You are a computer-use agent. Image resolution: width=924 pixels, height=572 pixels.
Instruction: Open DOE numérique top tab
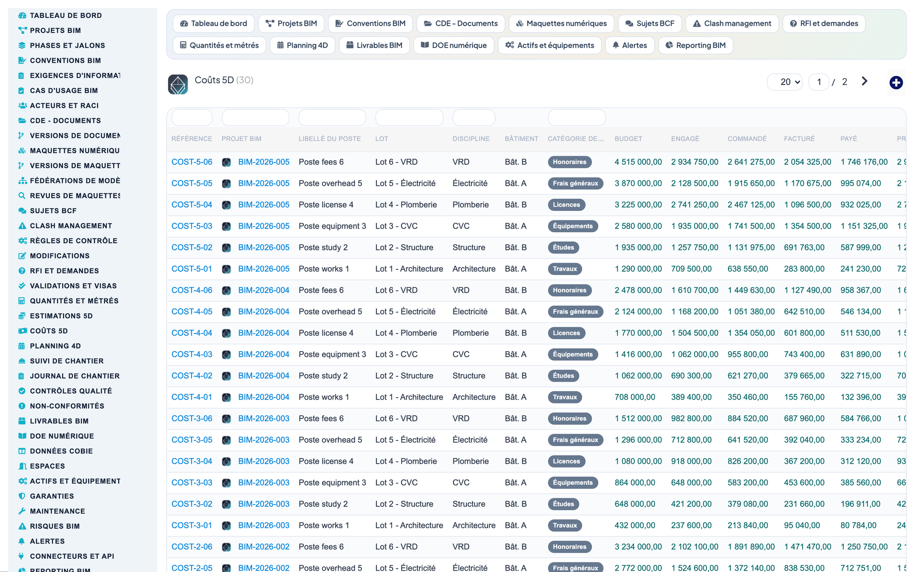click(453, 45)
